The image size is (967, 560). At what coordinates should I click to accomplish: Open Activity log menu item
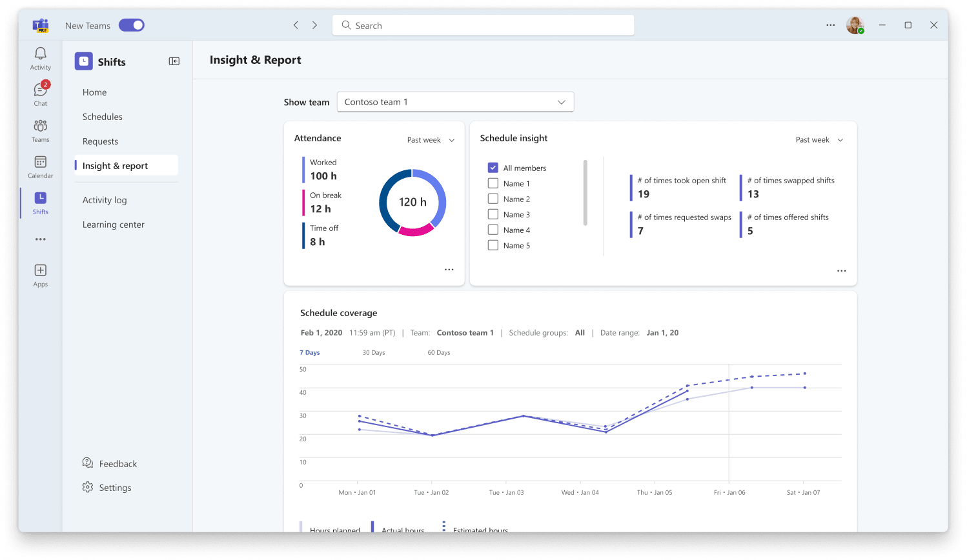[105, 200]
